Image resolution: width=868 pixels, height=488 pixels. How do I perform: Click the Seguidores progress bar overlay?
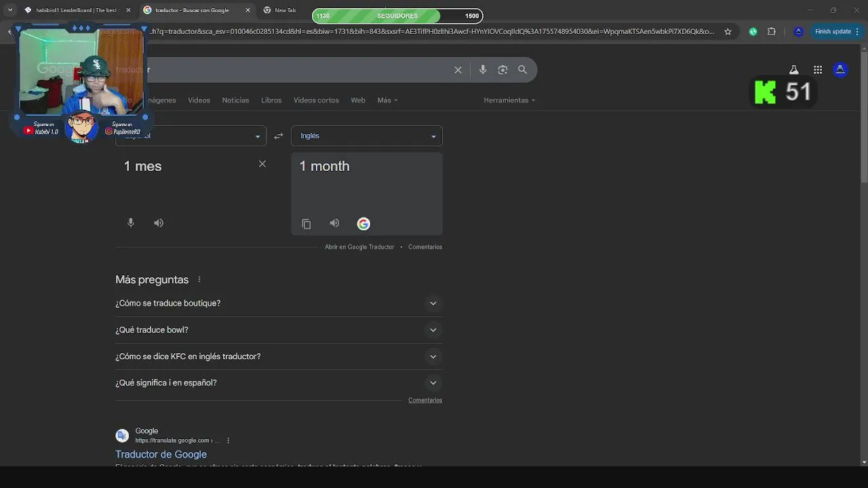coord(397,16)
